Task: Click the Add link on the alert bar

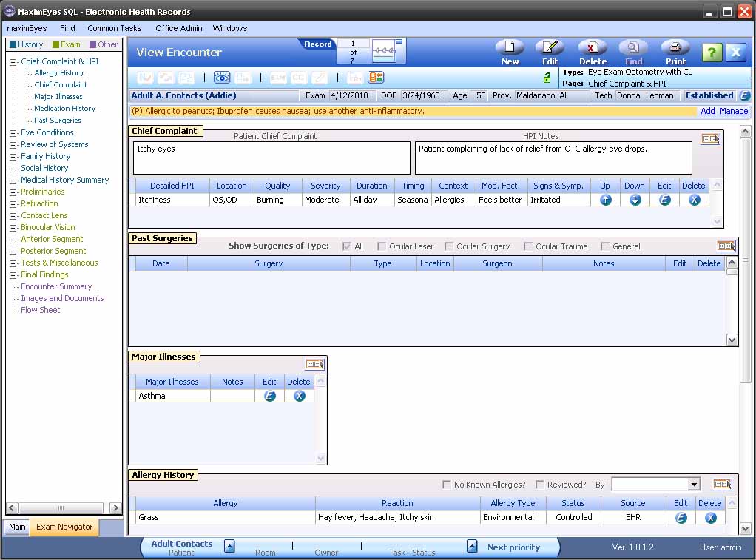Action: 707,111
